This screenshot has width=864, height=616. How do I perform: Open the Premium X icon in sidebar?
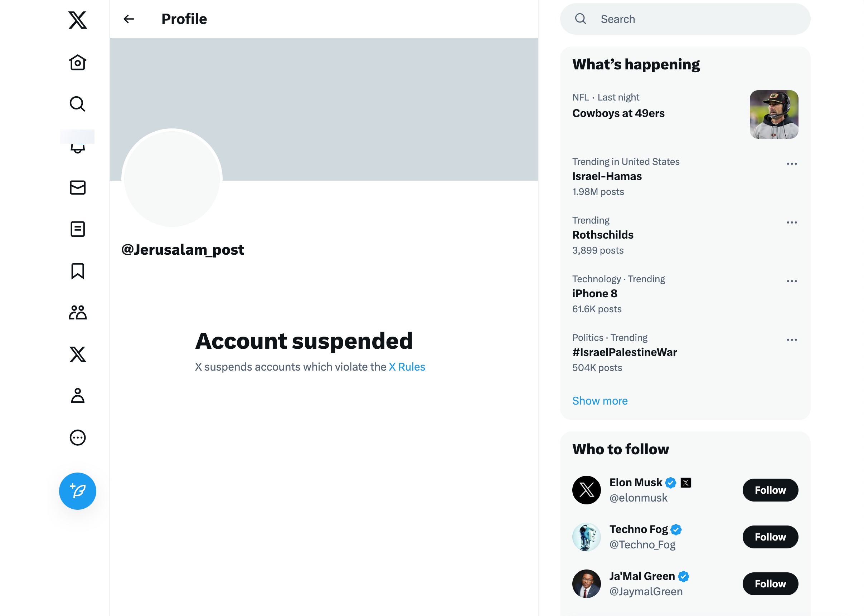[77, 355]
